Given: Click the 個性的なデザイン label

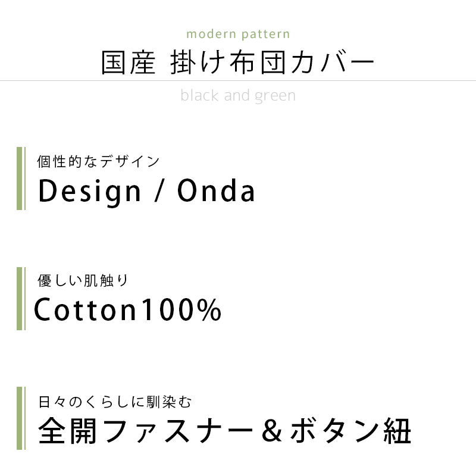Looking at the screenshot, I should (x=98, y=161).
